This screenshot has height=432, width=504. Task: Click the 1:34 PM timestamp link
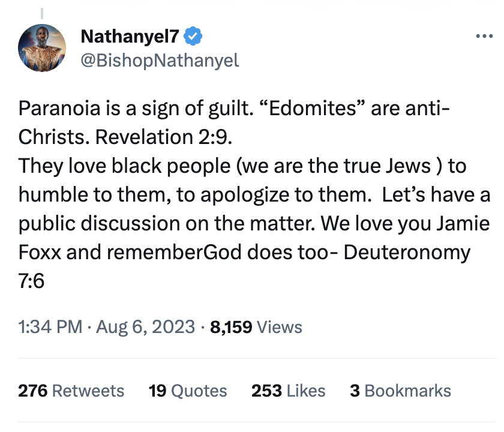[50, 327]
